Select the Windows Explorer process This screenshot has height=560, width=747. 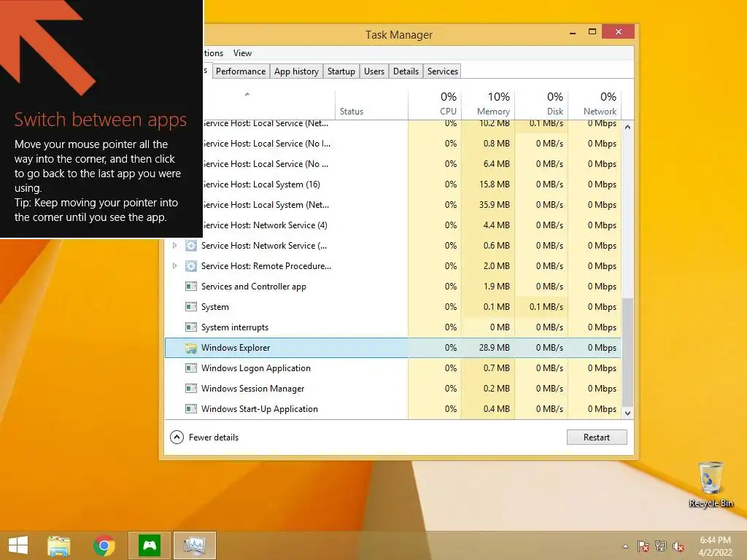click(x=393, y=348)
